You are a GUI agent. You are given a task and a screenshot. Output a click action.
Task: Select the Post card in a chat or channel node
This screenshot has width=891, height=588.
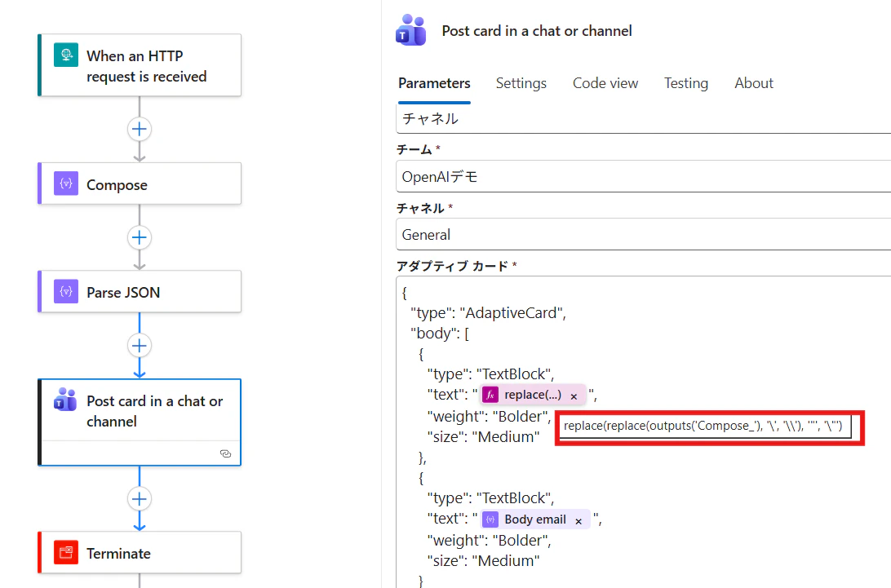140,422
